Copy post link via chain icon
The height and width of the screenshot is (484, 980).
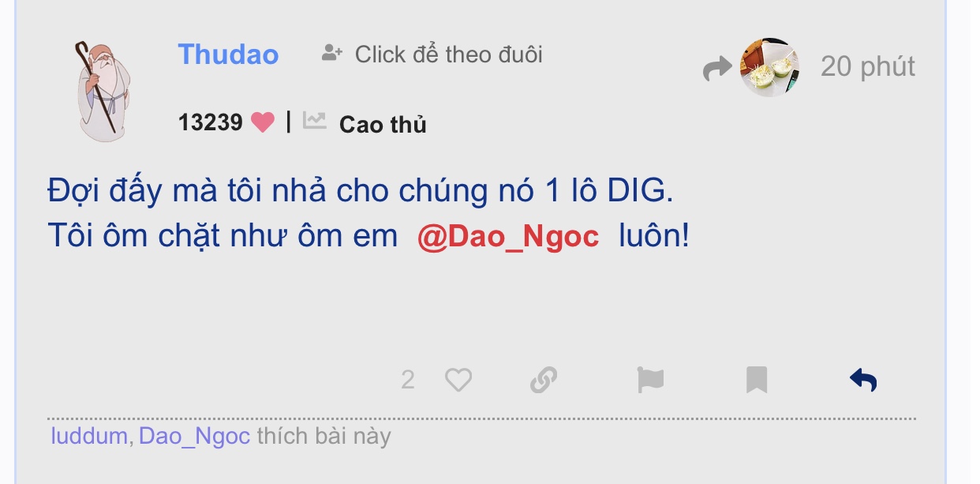(x=544, y=381)
